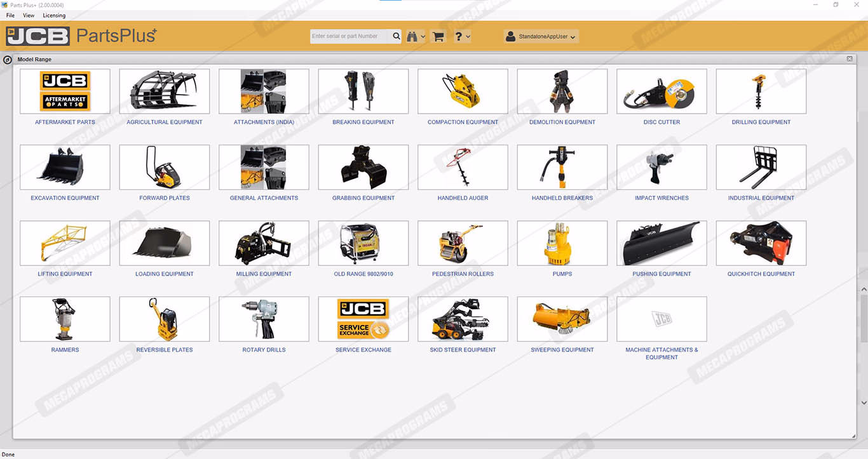The height and width of the screenshot is (459, 868).
Task: Select the Rammers image tile
Action: (x=65, y=319)
